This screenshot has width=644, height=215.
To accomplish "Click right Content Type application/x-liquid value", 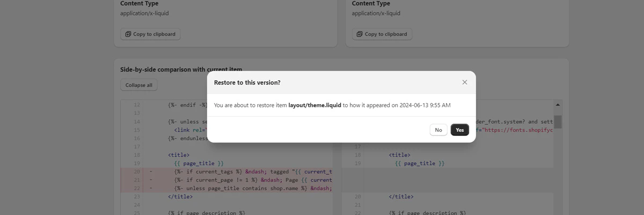I will (x=376, y=13).
